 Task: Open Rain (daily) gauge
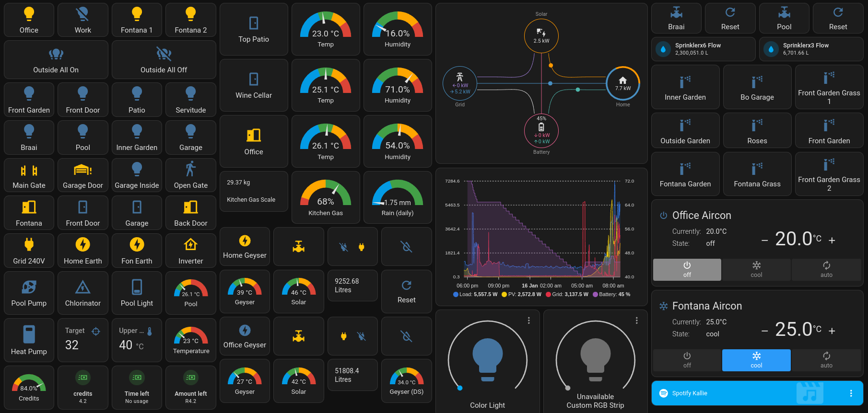point(398,197)
